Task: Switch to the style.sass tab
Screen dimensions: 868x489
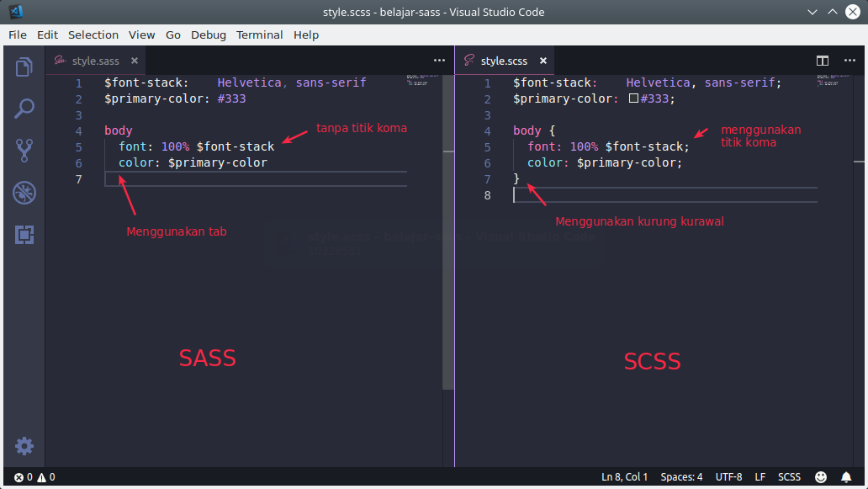Action: 95,61
